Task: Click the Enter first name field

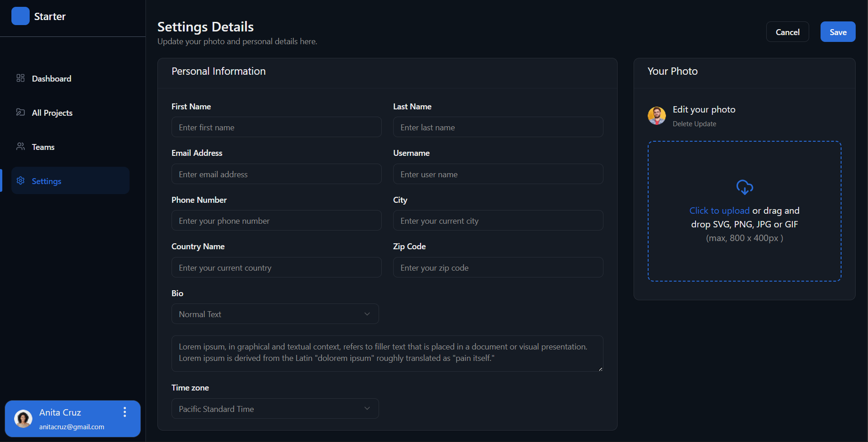Action: point(276,127)
